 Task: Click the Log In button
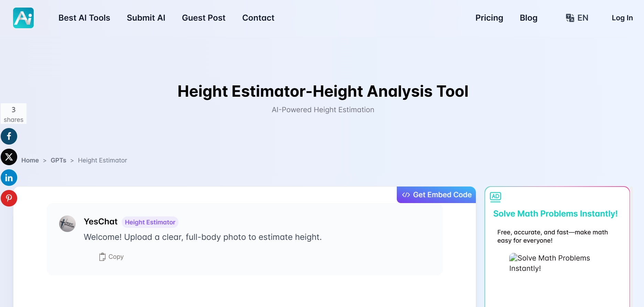(622, 18)
